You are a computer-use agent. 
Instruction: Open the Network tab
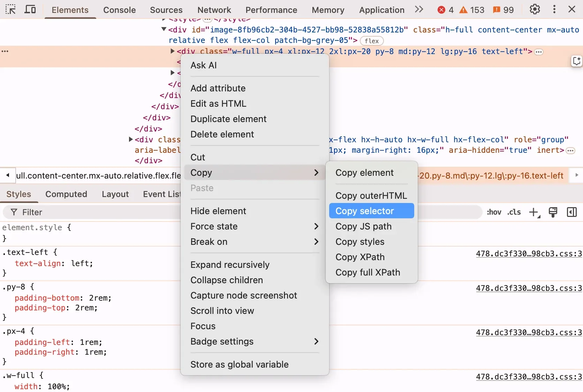pos(214,10)
